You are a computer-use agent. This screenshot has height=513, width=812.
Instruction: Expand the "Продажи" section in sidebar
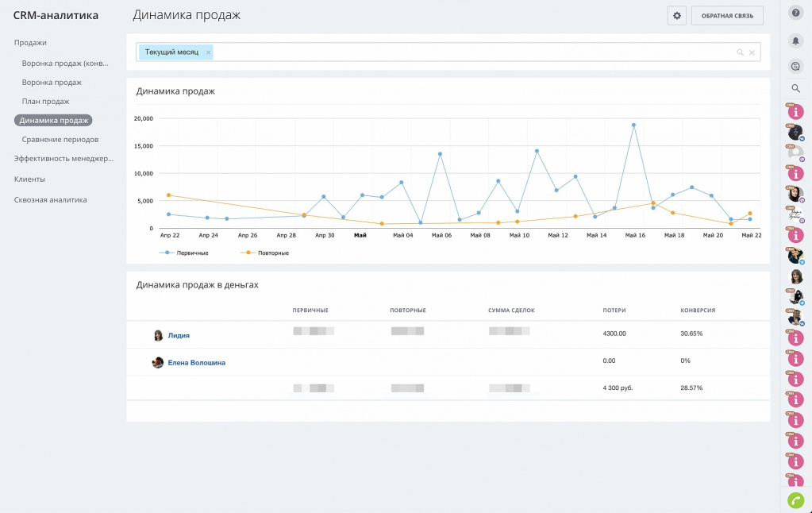point(30,43)
